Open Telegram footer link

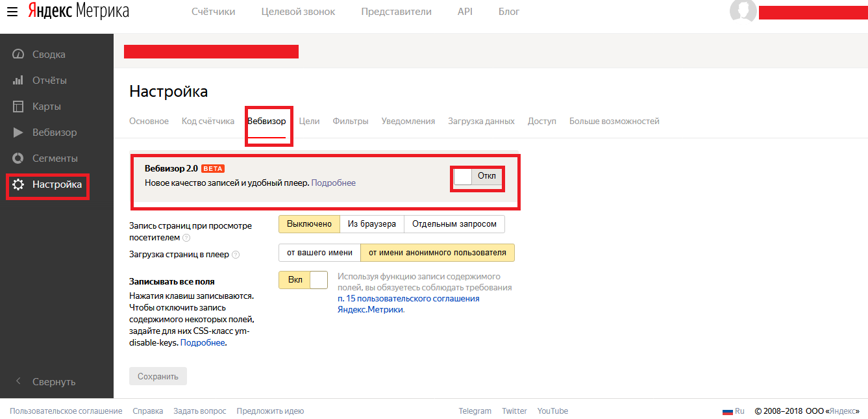(475, 411)
